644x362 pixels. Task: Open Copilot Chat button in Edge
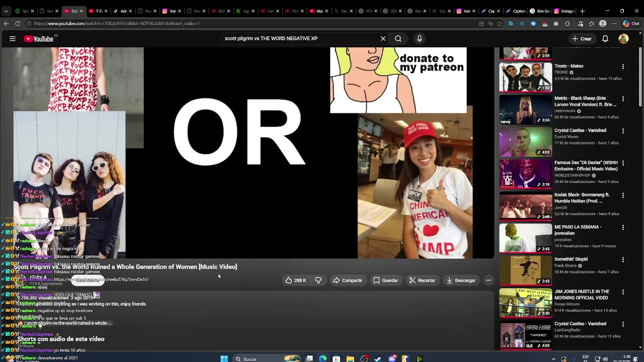pyautogui.click(x=631, y=24)
